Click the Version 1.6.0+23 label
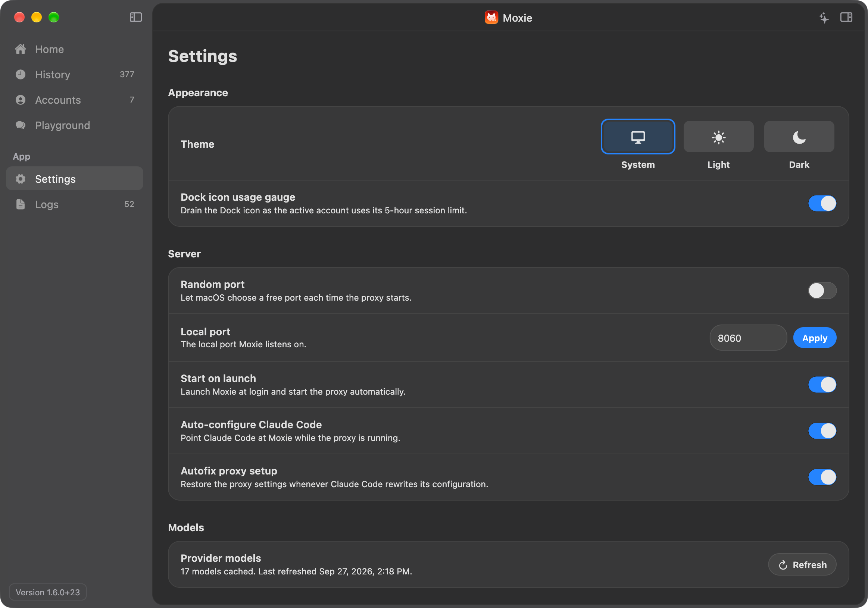Screen dimensions: 868x608 pyautogui.click(x=48, y=592)
